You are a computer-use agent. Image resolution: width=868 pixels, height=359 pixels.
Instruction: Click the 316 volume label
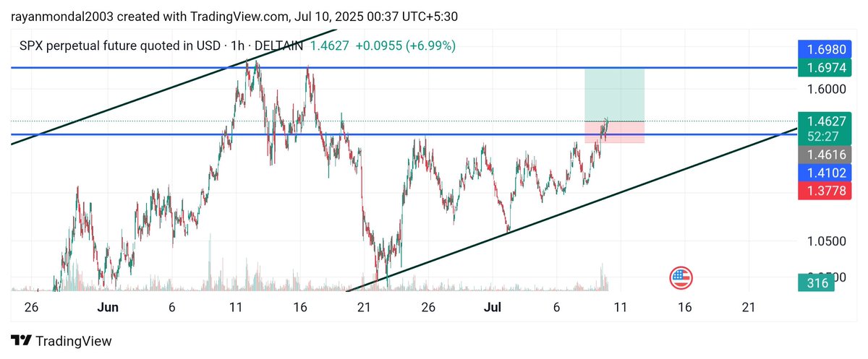tap(817, 283)
